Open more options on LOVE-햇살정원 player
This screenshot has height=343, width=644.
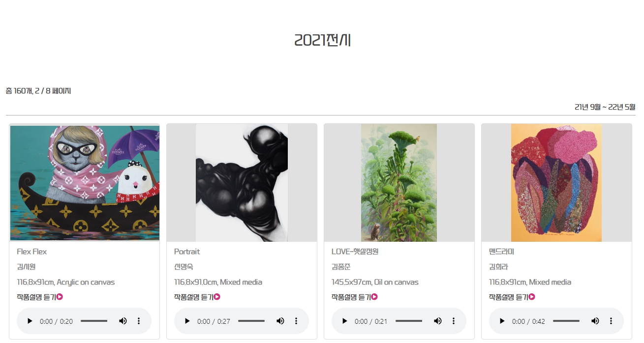[454, 321]
